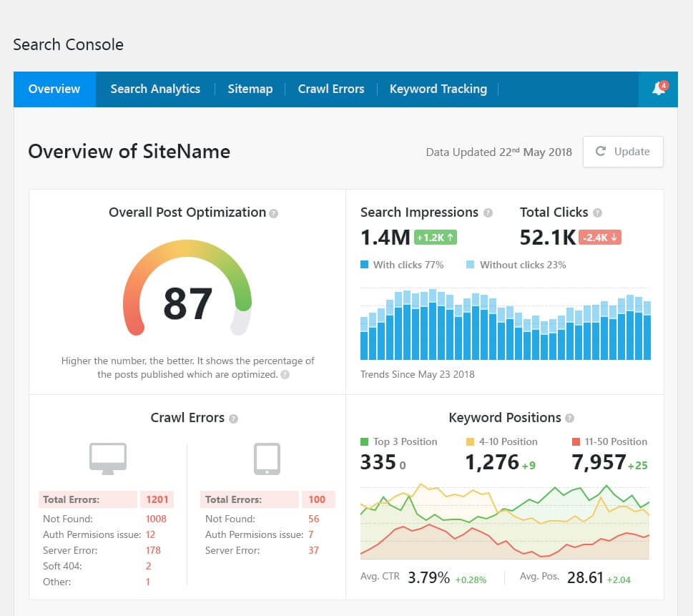Click help icon after optimized posts description
This screenshot has width=693, height=616.
[285, 375]
